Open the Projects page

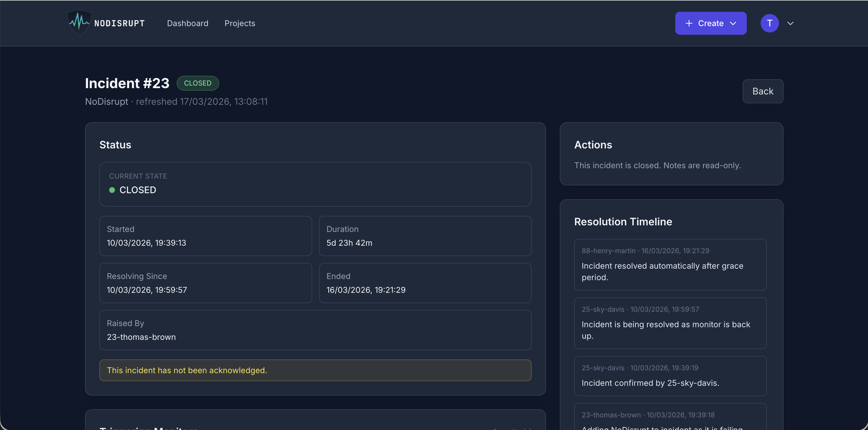pyautogui.click(x=240, y=23)
